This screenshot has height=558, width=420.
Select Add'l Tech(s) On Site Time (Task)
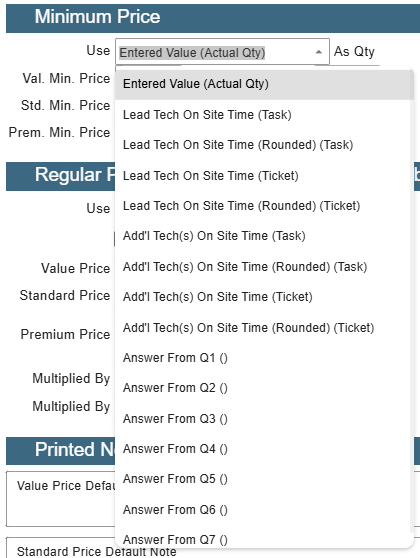264,236
